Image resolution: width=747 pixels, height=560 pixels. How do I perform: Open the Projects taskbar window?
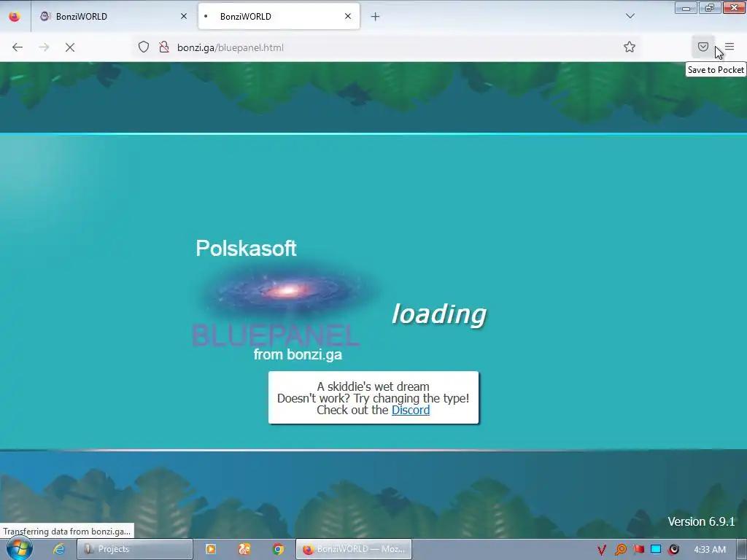pos(135,549)
